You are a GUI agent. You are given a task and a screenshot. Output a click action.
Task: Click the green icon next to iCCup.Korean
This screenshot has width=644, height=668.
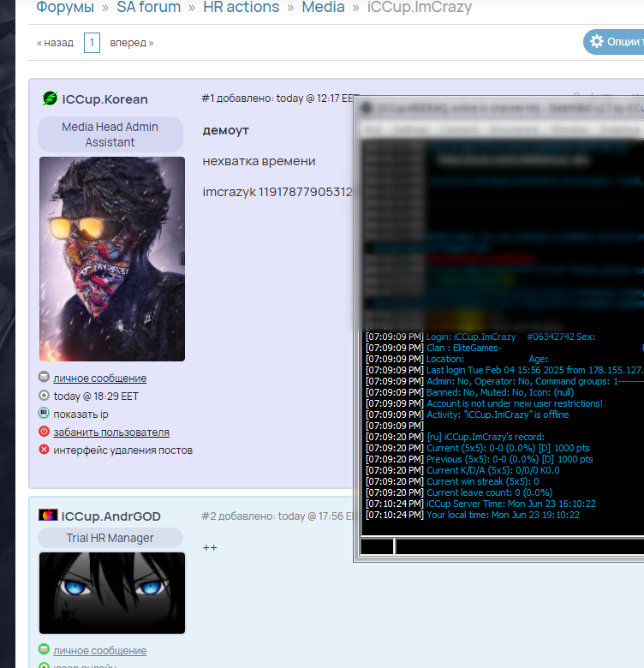coord(51,98)
